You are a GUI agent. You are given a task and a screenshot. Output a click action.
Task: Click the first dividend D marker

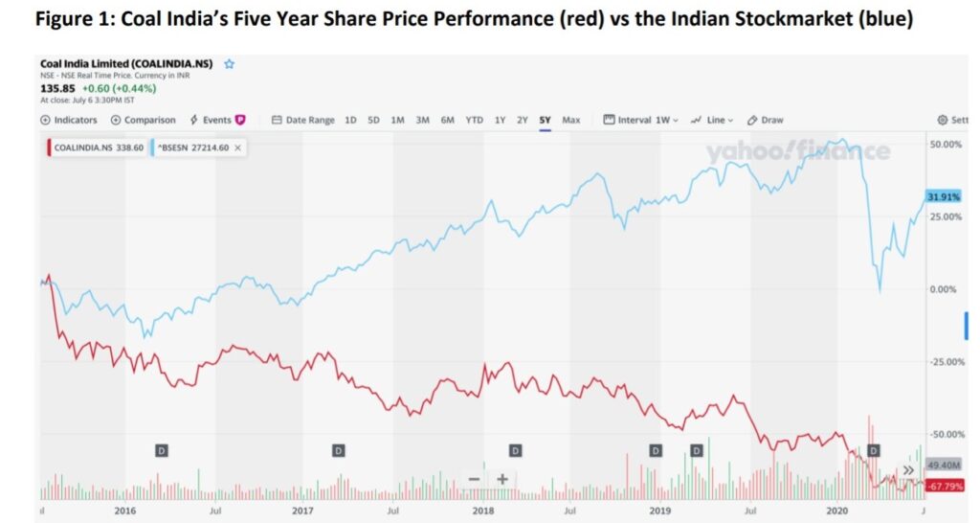click(x=161, y=450)
